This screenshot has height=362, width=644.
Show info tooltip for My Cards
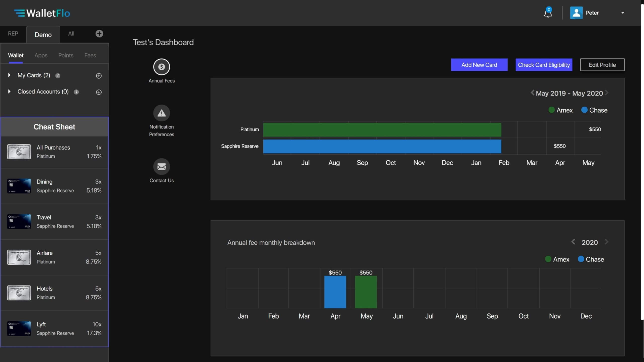(x=58, y=76)
